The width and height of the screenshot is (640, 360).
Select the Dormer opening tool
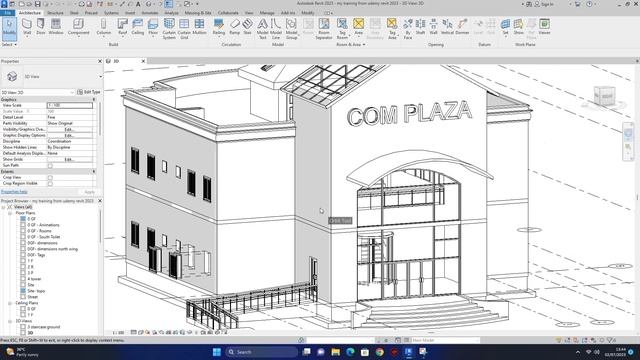coord(462,27)
